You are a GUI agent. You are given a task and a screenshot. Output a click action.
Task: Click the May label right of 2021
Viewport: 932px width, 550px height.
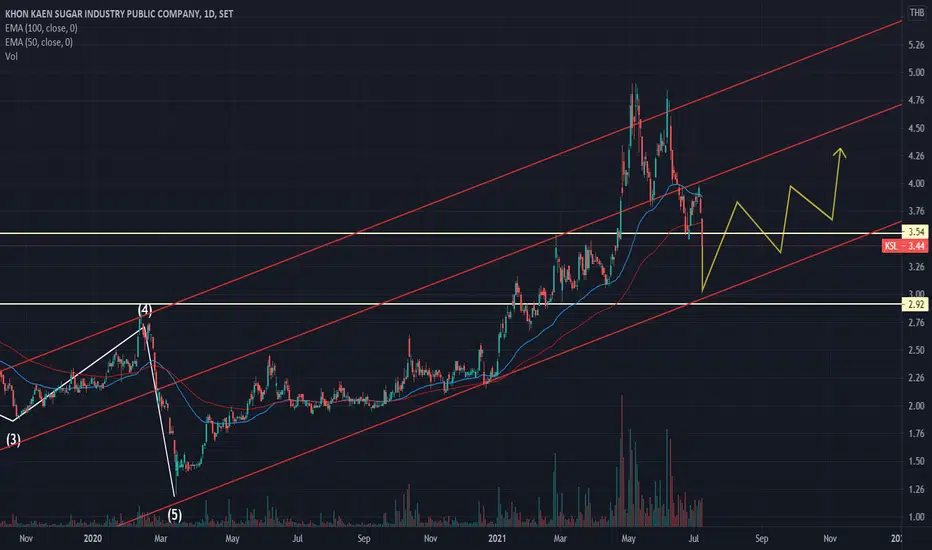(628, 539)
